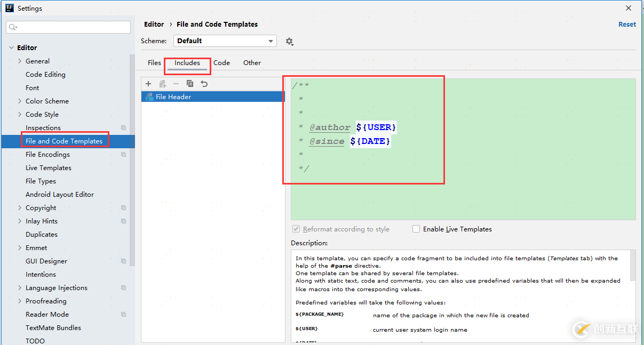Open the scheme gear settings icon
Image resolution: width=644 pixels, height=345 pixels.
(x=289, y=41)
